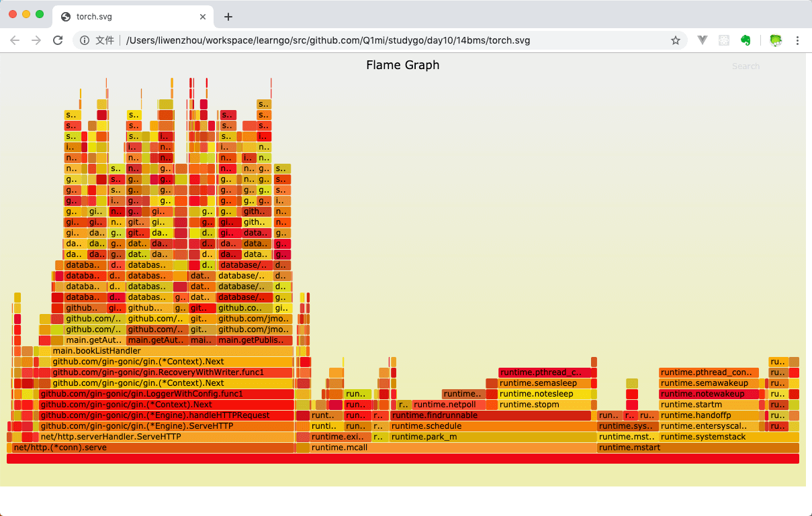Select the runtime.semawakeup frame

[709, 383]
